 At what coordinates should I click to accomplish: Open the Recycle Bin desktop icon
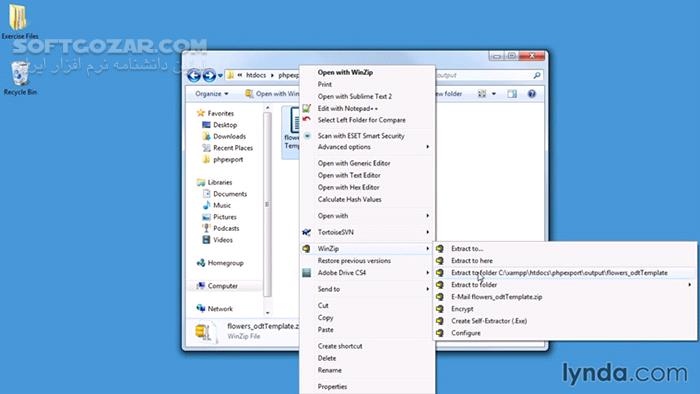[20, 78]
